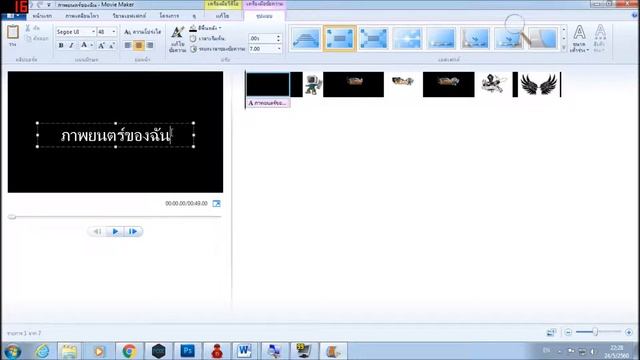The height and width of the screenshot is (360, 640).
Task: Select the fourth sparkle text effect
Action: click(407, 38)
